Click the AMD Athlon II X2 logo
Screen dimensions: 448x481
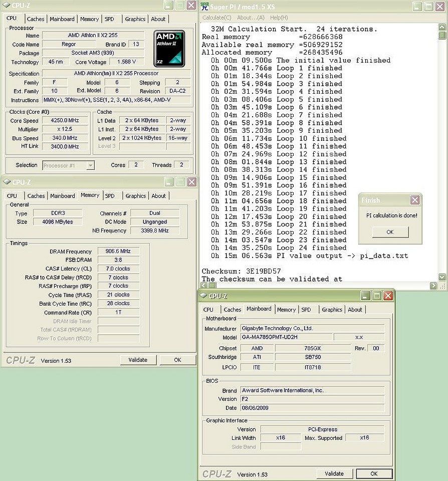click(169, 49)
